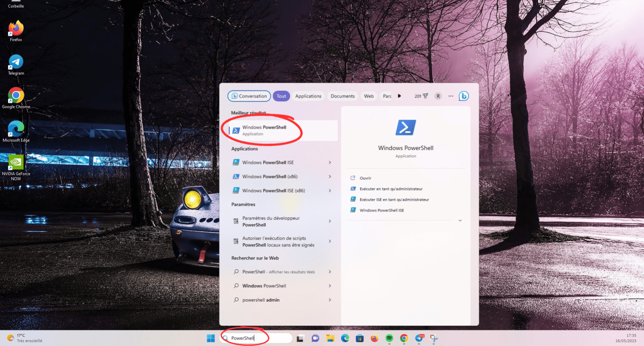Open the Windows Start button
The height and width of the screenshot is (346, 644).
pos(211,338)
